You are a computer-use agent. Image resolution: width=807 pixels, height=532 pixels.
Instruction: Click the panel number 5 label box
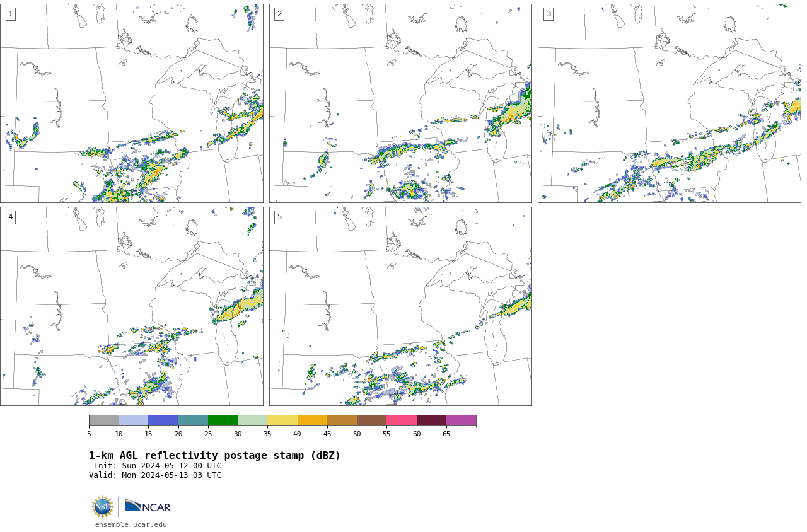(x=279, y=217)
